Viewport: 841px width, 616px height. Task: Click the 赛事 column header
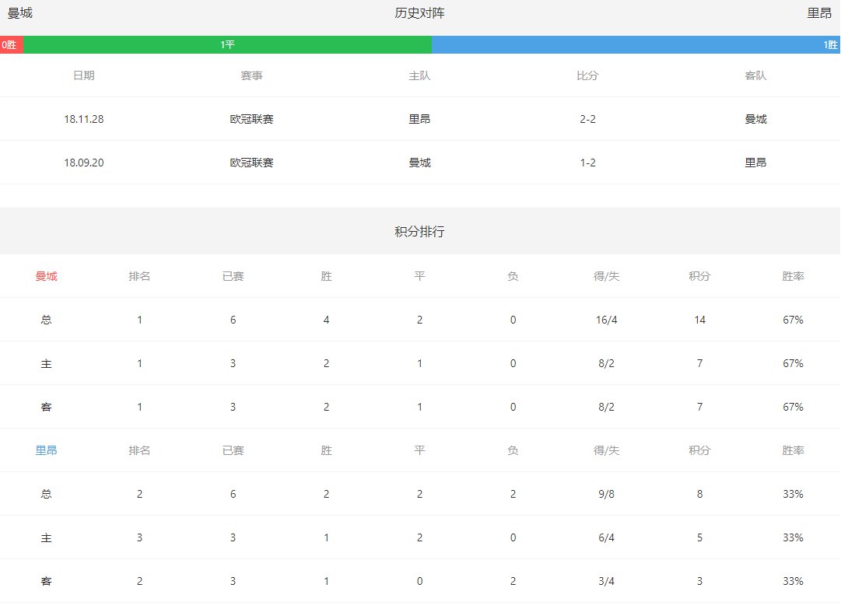point(251,75)
